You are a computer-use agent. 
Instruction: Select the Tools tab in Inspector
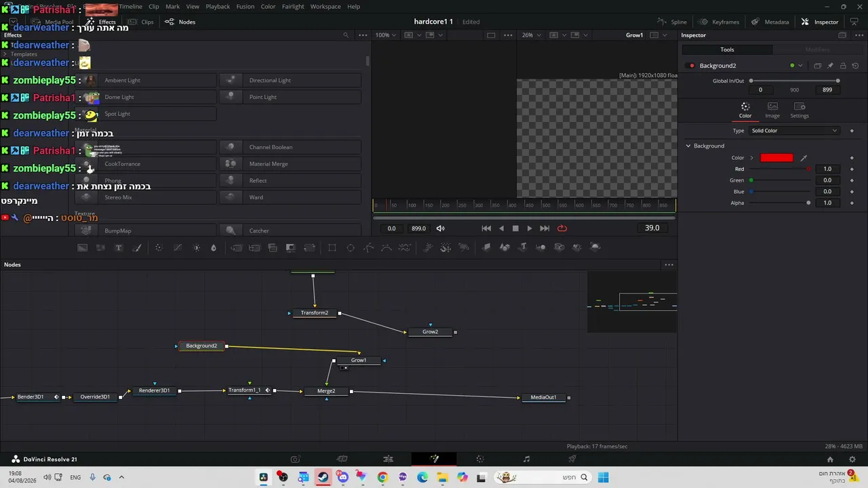click(x=727, y=49)
